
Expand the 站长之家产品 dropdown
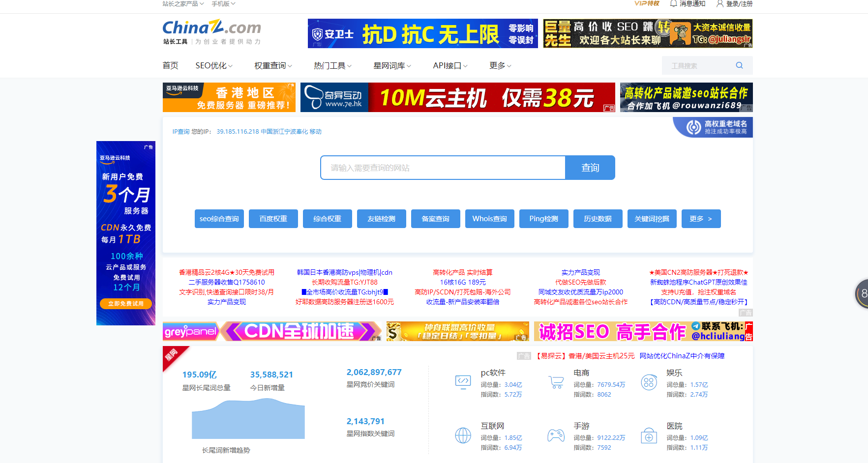[183, 3]
